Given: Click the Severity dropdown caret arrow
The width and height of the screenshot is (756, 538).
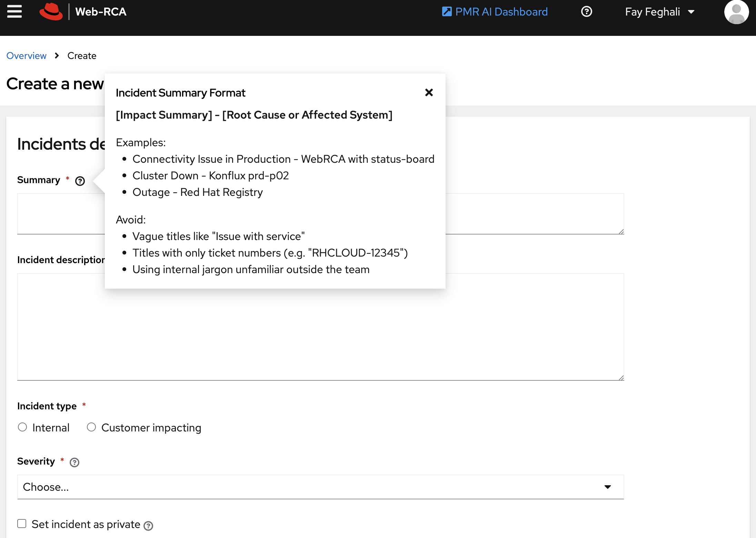Looking at the screenshot, I should tap(608, 487).
